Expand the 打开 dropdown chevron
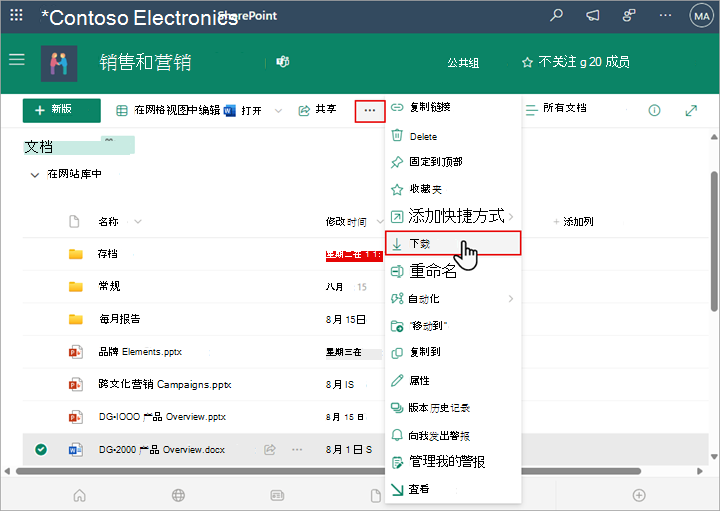The image size is (720, 511). (278, 111)
